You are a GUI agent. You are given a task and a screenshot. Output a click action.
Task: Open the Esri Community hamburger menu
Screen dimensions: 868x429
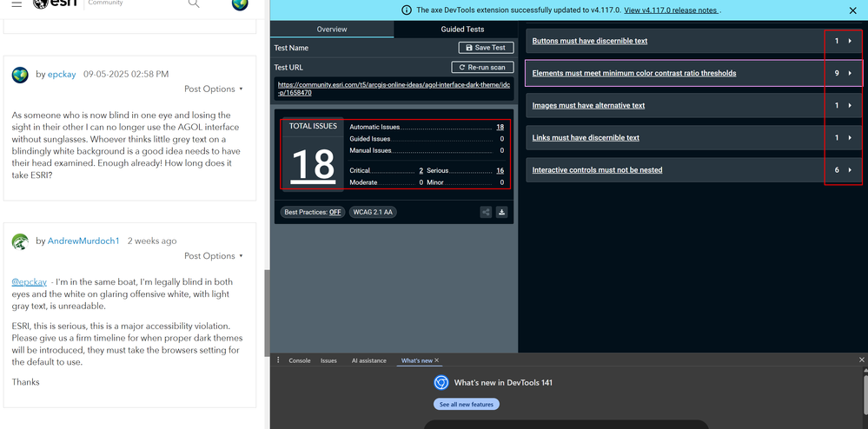(17, 3)
